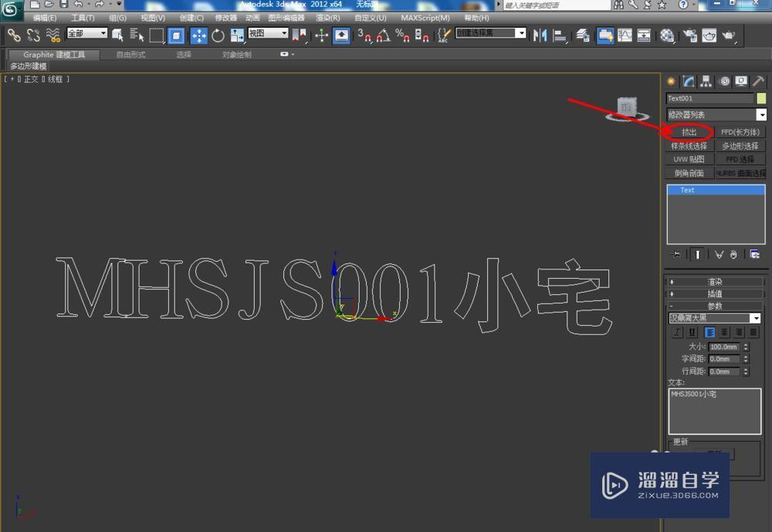This screenshot has height=532, width=772.
Task: Switch to the Utilities hammer panel icon
Action: click(x=758, y=81)
